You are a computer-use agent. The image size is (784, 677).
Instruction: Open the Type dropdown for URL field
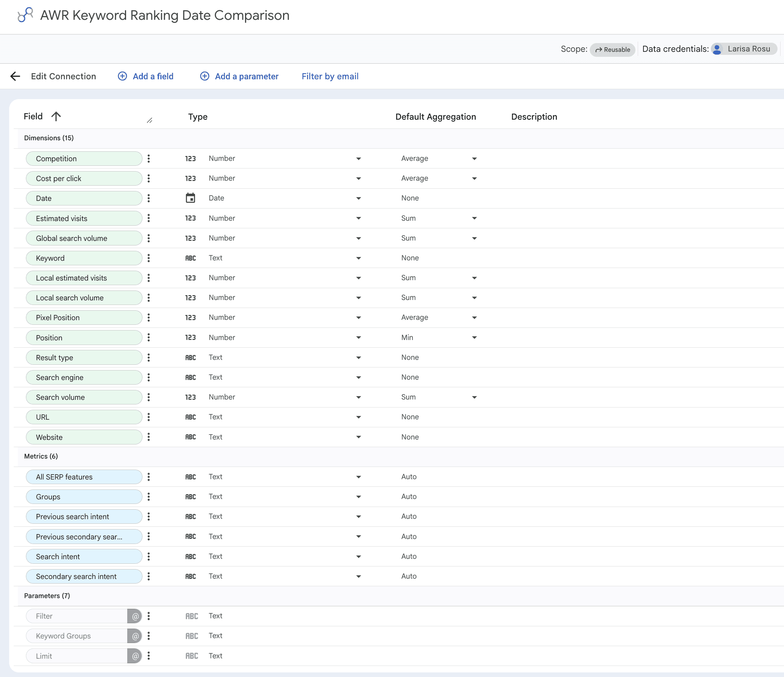coord(358,417)
